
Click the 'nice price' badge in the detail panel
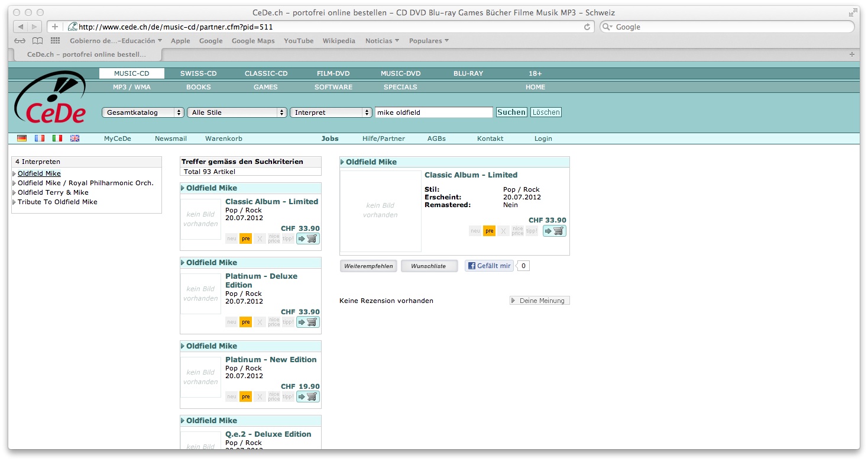pos(517,231)
